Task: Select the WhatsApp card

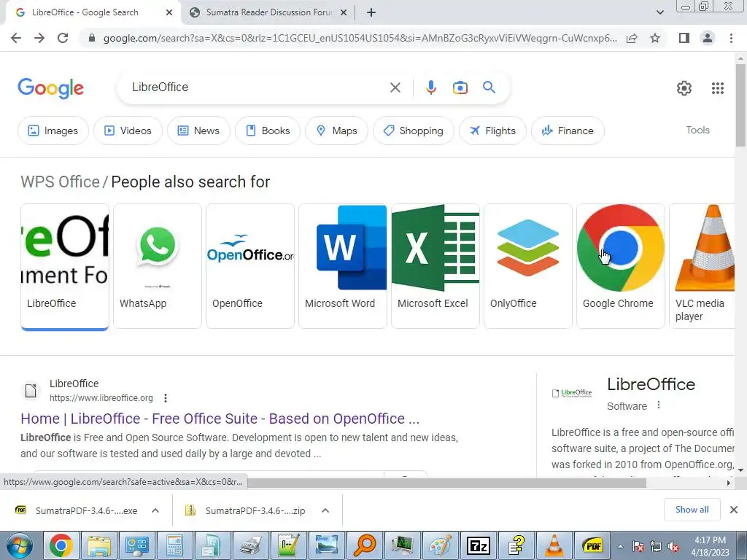Action: tap(158, 266)
